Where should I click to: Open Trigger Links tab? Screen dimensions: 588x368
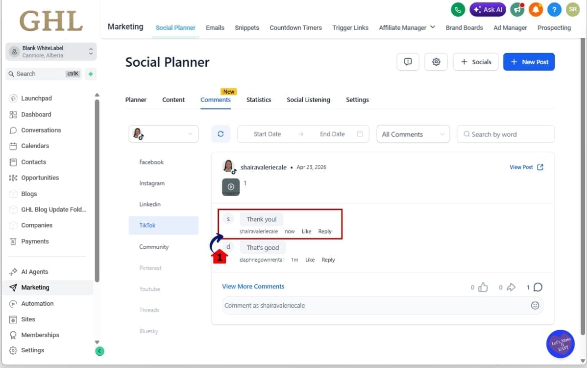click(350, 27)
